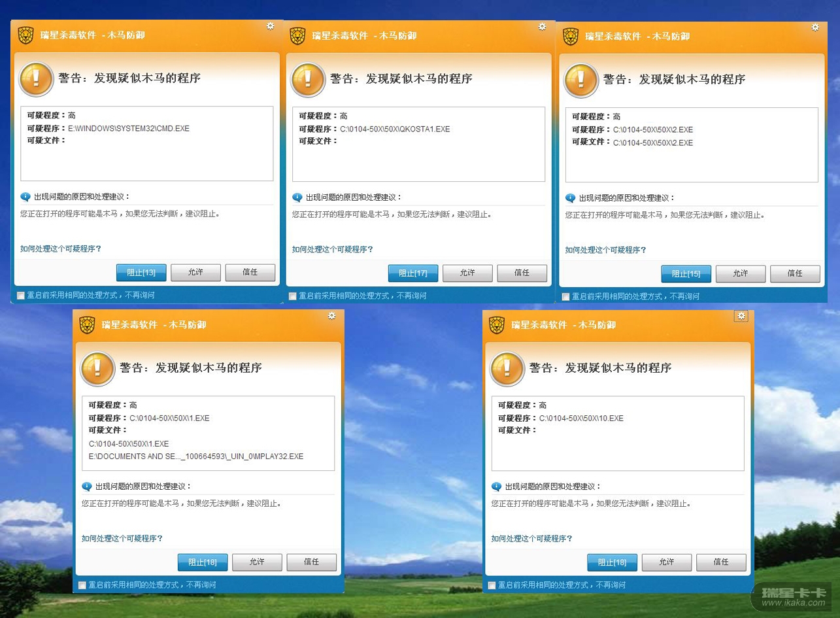Follow 如何处理这个可疑程序 link in the 2.EXE dialog
Viewport: 840px width, 618px height.
tap(606, 250)
